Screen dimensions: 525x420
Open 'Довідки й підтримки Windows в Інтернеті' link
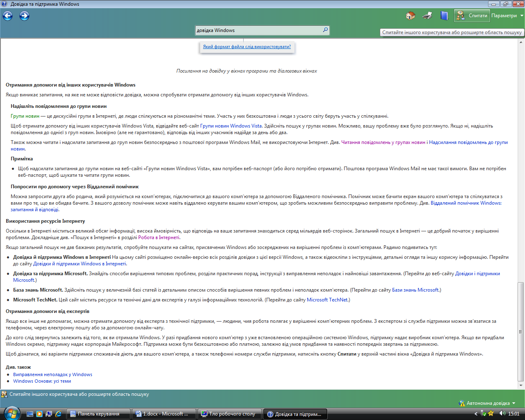[x=80, y=264]
